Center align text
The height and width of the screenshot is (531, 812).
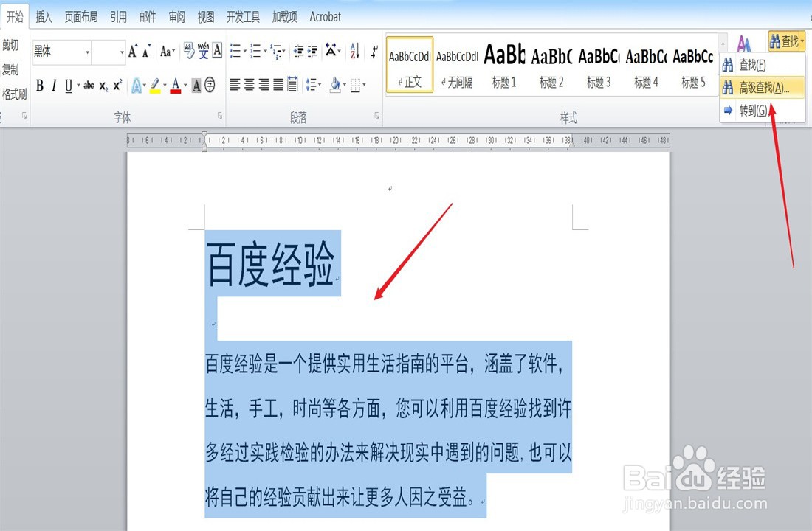point(249,84)
